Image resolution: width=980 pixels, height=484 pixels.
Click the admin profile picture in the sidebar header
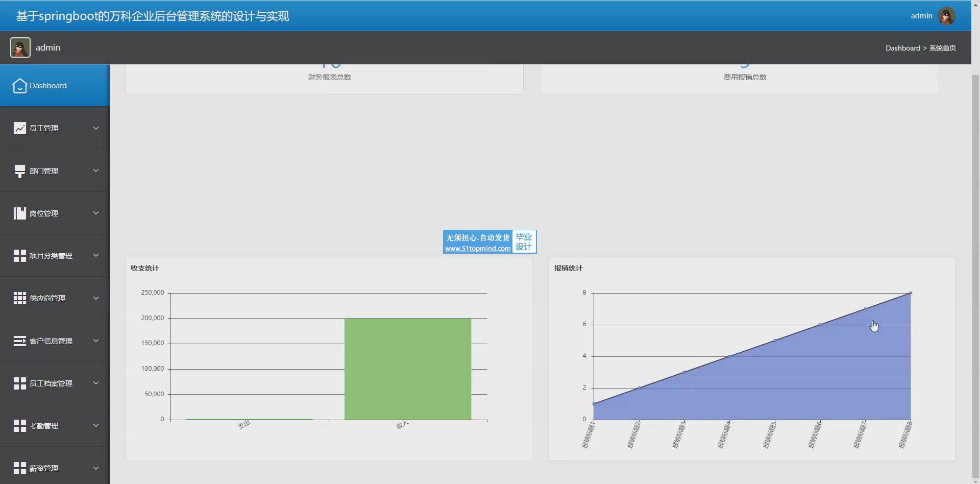20,47
